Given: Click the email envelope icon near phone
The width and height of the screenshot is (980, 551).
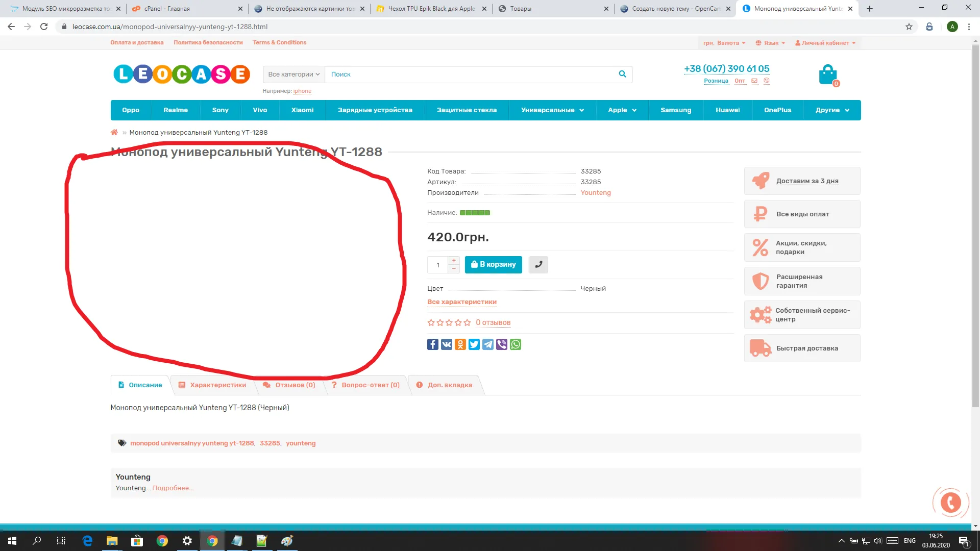Looking at the screenshot, I should (754, 81).
